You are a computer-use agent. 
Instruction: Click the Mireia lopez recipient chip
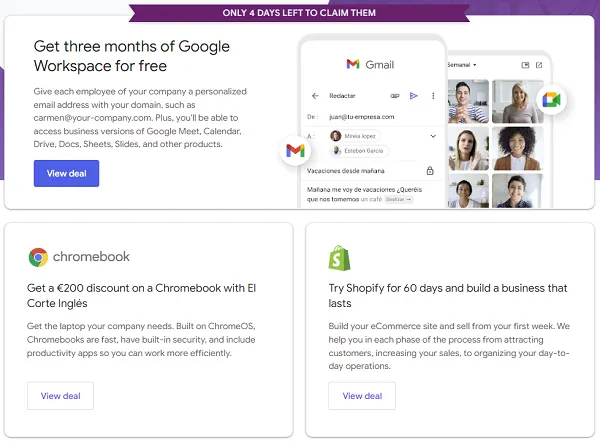[355, 136]
